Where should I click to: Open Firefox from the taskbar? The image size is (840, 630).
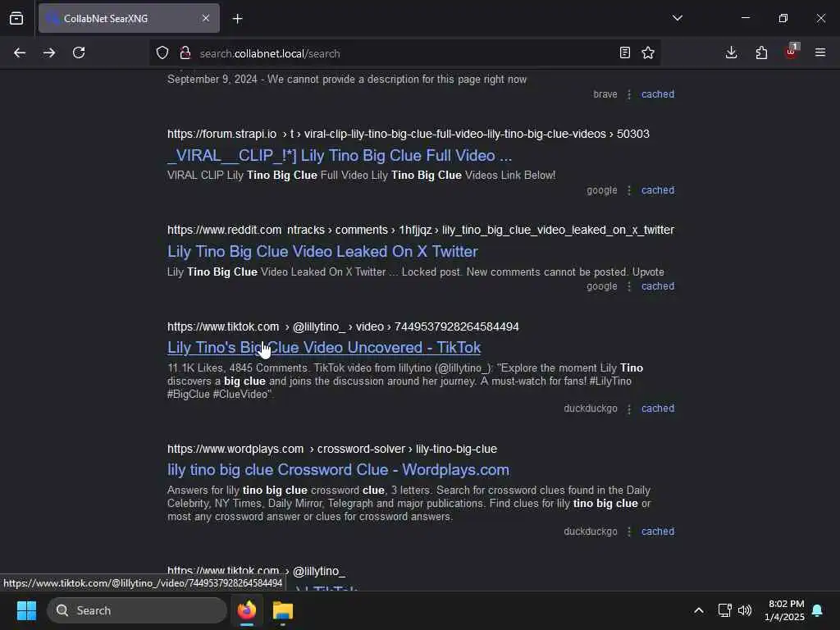247,610
